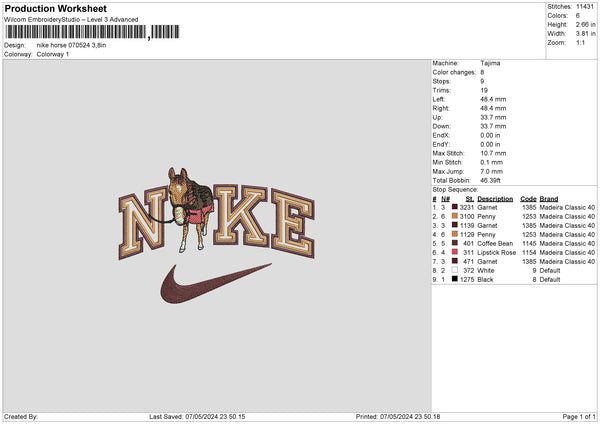Click the Max Jump value 7.0 mm
The image size is (600, 424).
pos(492,171)
